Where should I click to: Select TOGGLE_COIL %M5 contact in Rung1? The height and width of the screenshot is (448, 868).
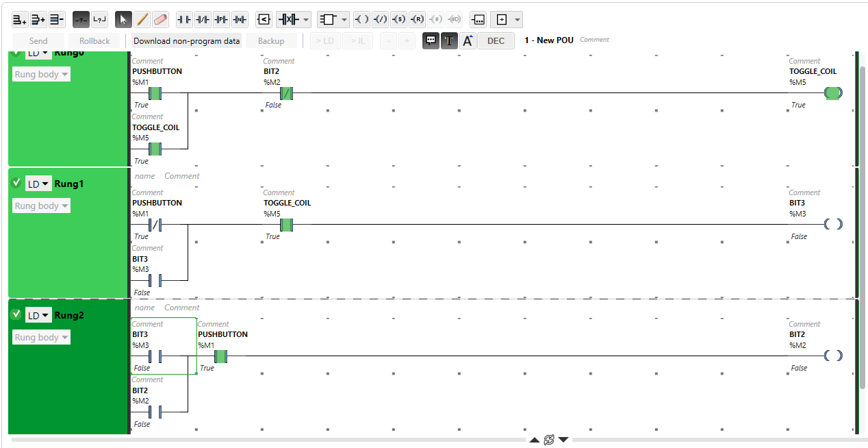(x=287, y=225)
